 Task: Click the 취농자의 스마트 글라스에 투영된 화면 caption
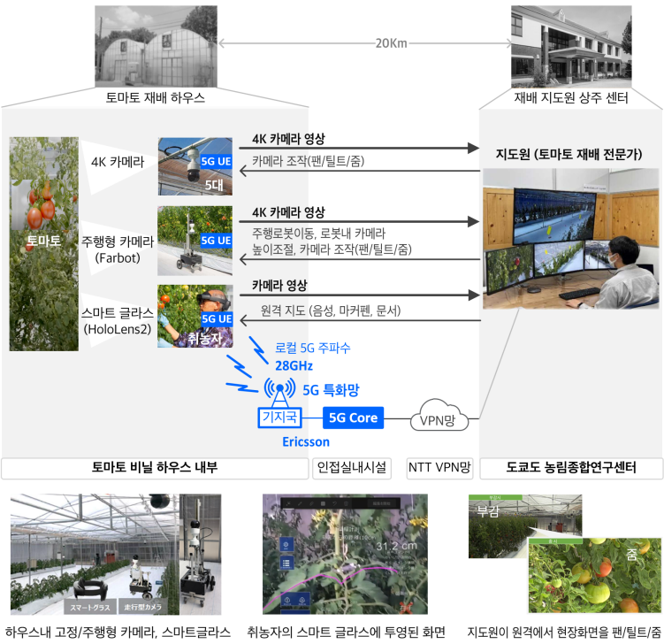click(346, 632)
